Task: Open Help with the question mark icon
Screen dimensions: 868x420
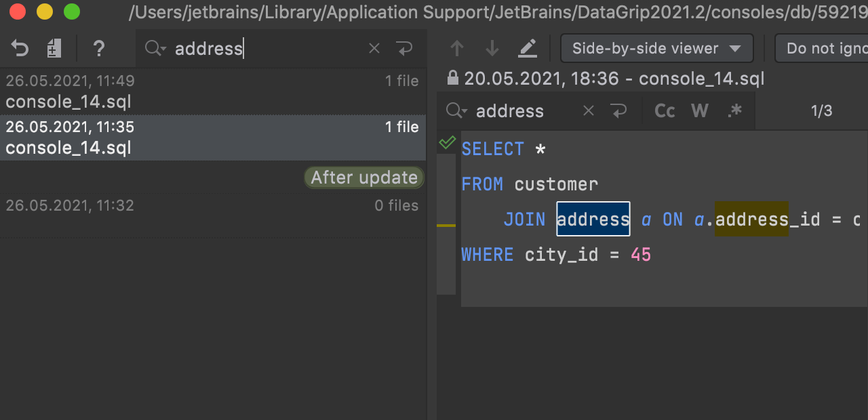Action: [x=99, y=49]
